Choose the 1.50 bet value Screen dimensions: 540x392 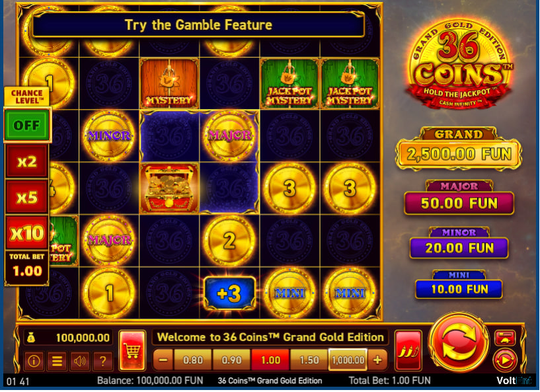click(x=309, y=360)
